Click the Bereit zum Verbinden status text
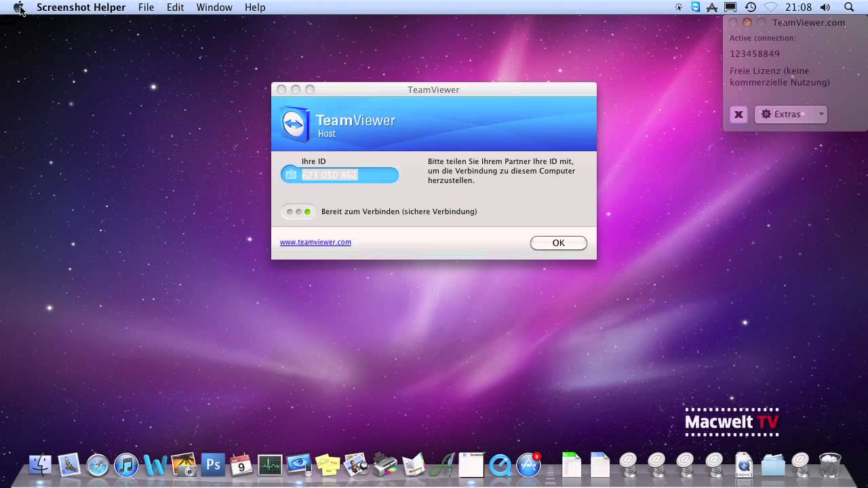The image size is (868, 488). 399,211
